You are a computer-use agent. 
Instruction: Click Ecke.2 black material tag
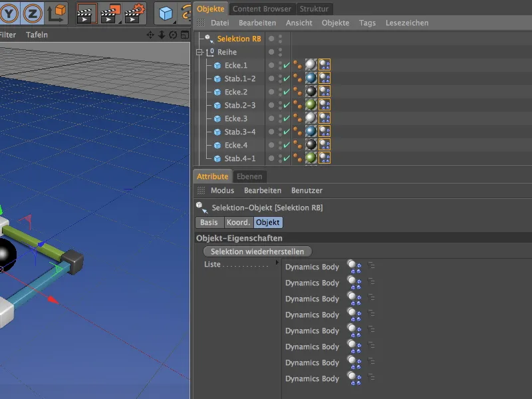[x=311, y=91]
